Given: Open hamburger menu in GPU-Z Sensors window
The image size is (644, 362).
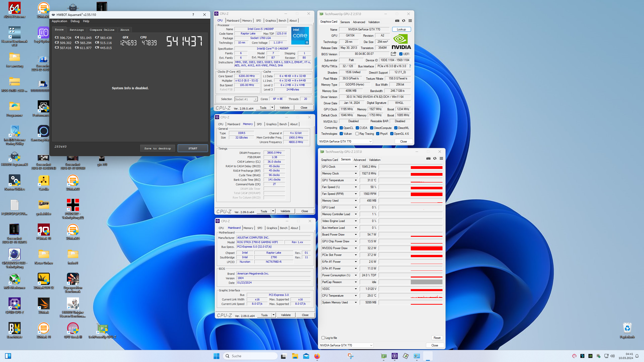Looking at the screenshot, I should tap(441, 159).
